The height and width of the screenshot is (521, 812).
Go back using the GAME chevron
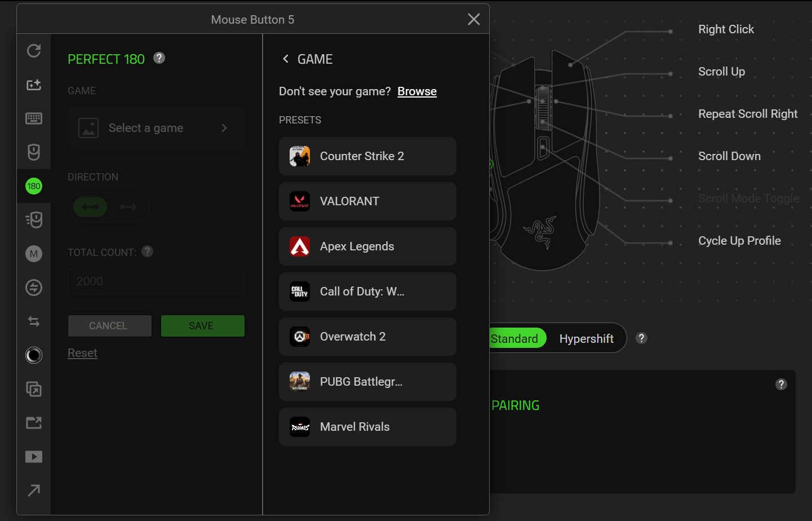point(286,59)
